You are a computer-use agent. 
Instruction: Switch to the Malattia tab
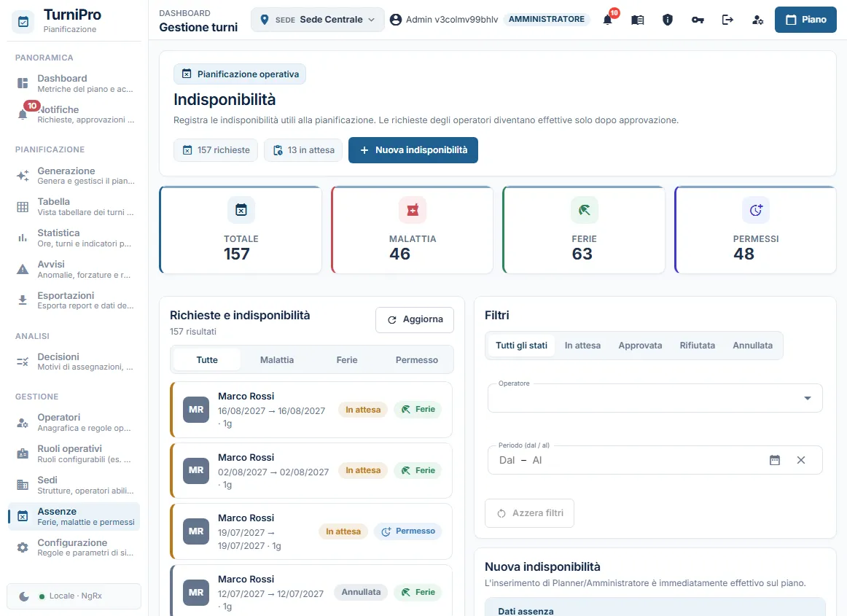[277, 360]
